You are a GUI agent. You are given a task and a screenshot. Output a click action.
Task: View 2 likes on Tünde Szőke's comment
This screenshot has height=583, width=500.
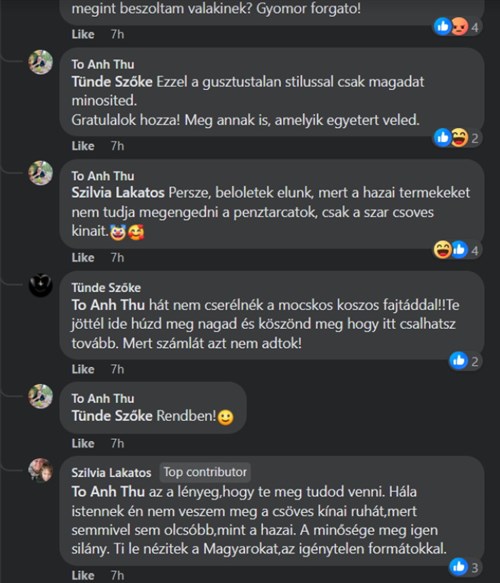pyautogui.click(x=465, y=361)
